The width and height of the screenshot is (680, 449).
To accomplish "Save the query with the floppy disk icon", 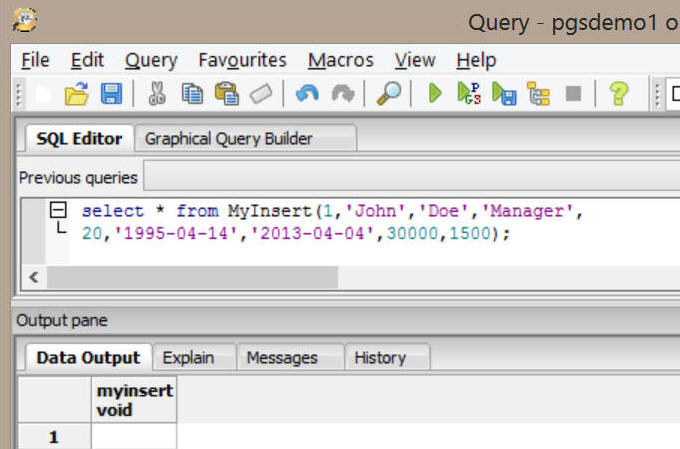I will [111, 94].
